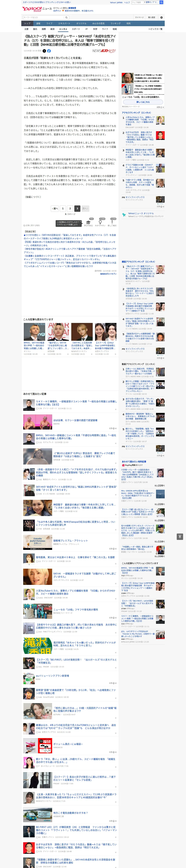Go to article page 1
The width and height of the screenshot is (186, 868).
pyautogui.click(x=63, y=209)
